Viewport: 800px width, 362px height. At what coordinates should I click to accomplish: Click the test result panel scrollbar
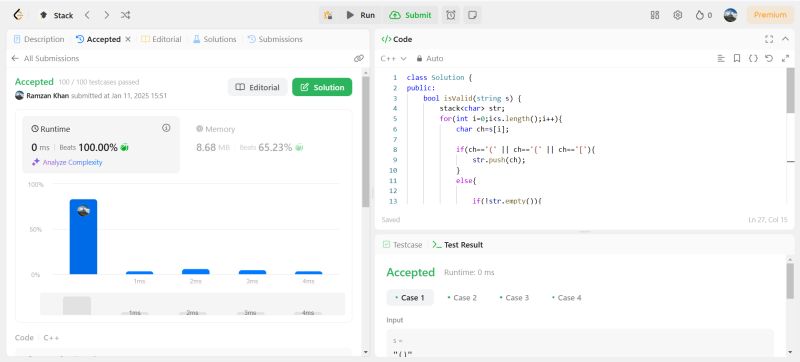point(790,282)
